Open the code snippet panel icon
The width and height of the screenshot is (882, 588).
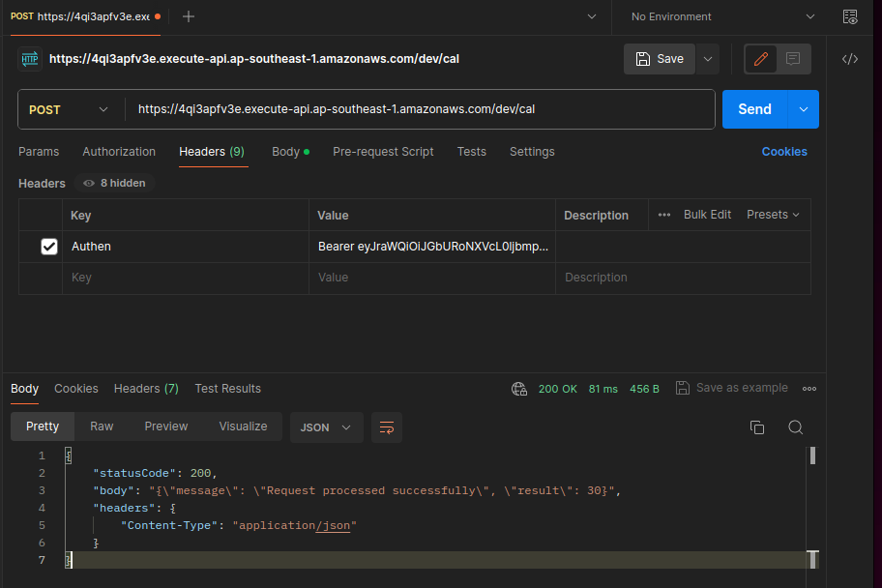pyautogui.click(x=850, y=59)
